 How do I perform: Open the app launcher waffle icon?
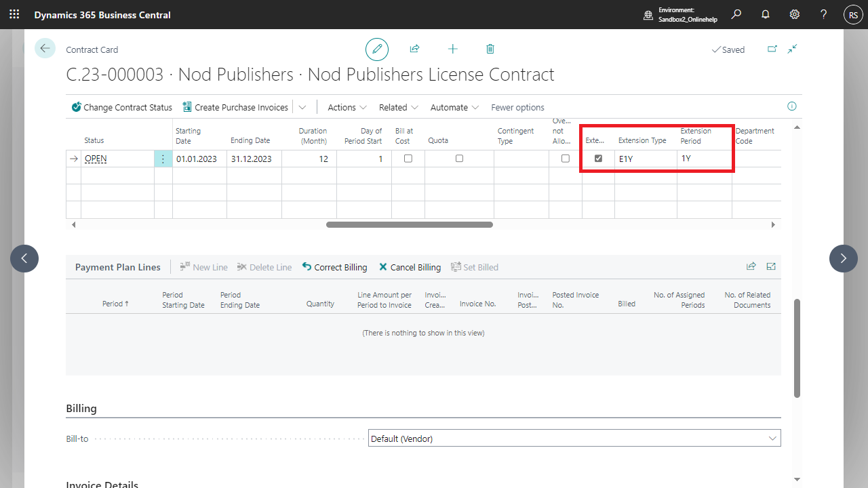pos(14,14)
